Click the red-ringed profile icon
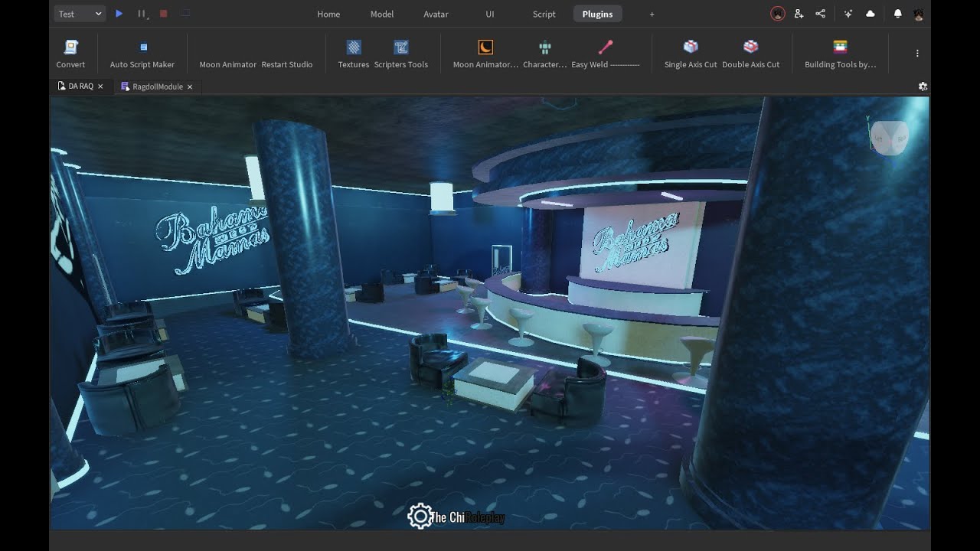980x551 pixels. coord(777,14)
